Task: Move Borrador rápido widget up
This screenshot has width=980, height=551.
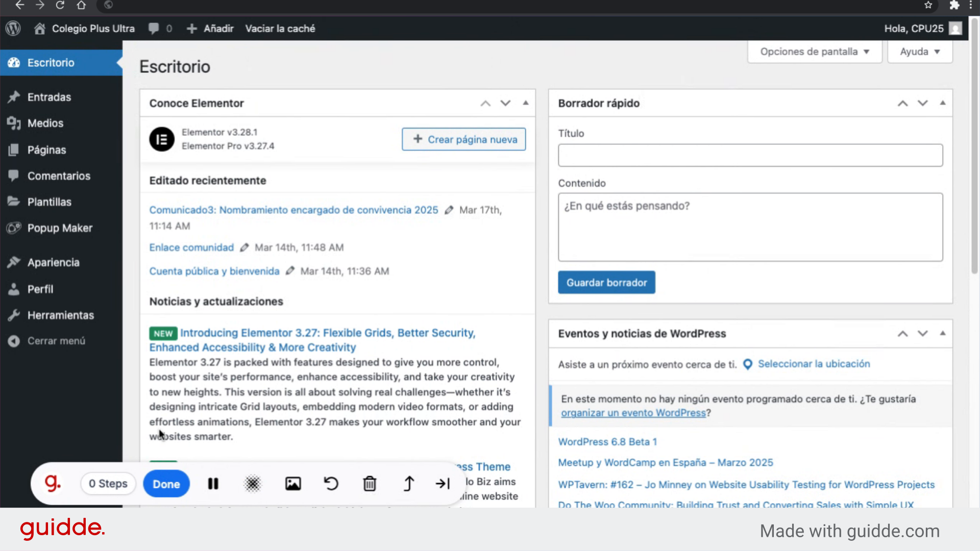Action: tap(903, 104)
